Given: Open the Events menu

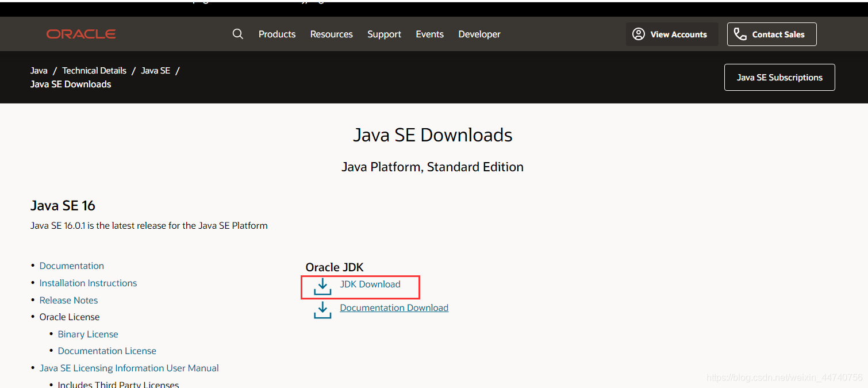Looking at the screenshot, I should pos(430,34).
